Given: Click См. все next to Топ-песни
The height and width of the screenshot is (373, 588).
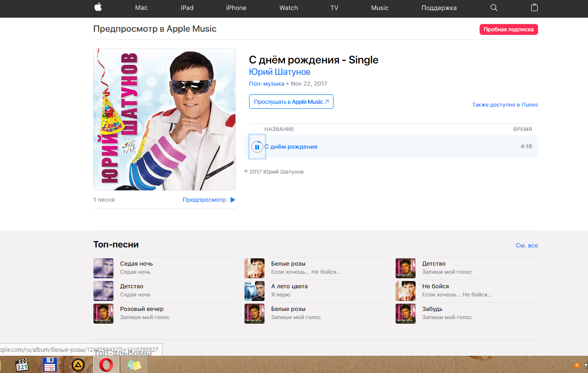Looking at the screenshot, I should click(x=527, y=246).
